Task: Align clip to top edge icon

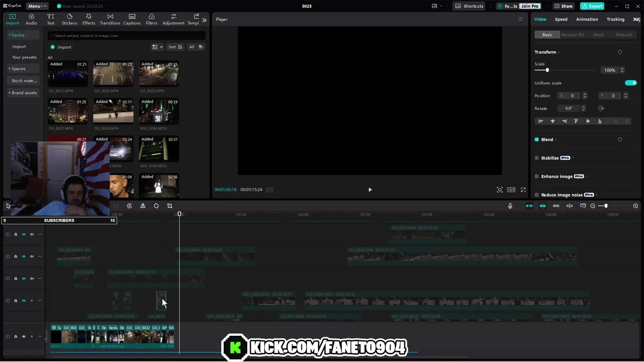Action: pyautogui.click(x=576, y=121)
